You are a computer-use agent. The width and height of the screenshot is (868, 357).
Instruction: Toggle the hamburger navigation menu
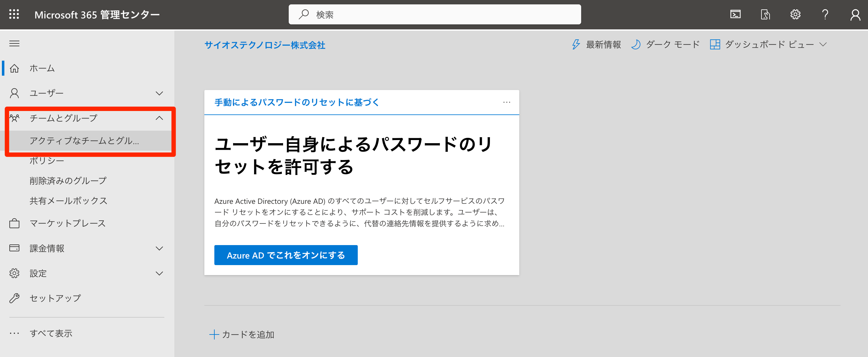click(x=14, y=43)
